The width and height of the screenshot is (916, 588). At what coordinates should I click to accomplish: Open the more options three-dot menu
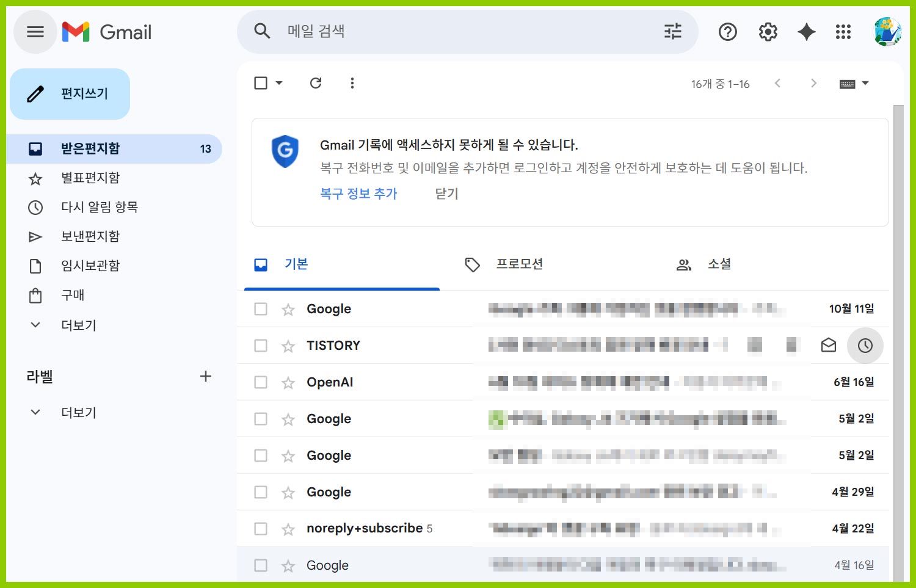[x=352, y=83]
